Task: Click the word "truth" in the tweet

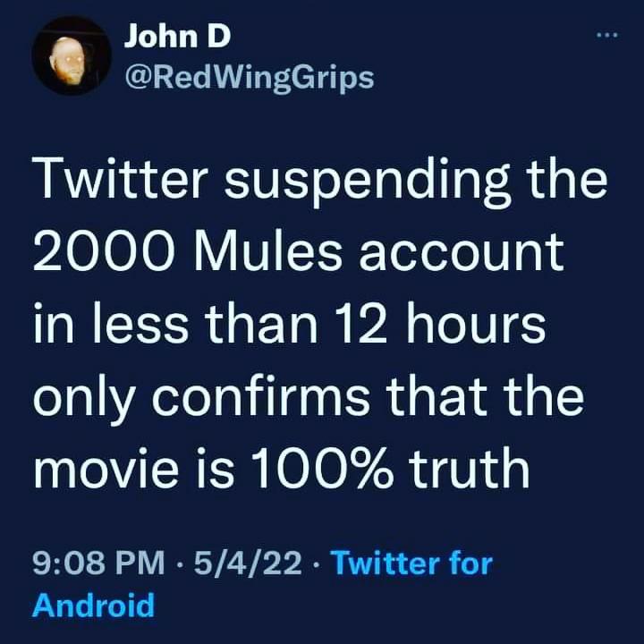Action: coord(470,468)
